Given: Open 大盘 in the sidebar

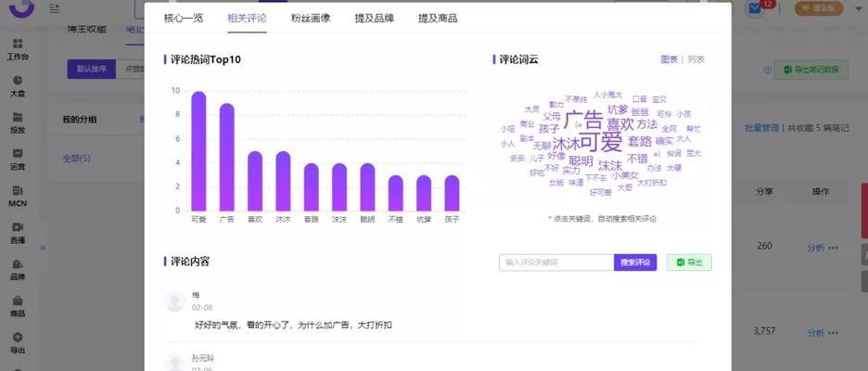Looking at the screenshot, I should 18,86.
